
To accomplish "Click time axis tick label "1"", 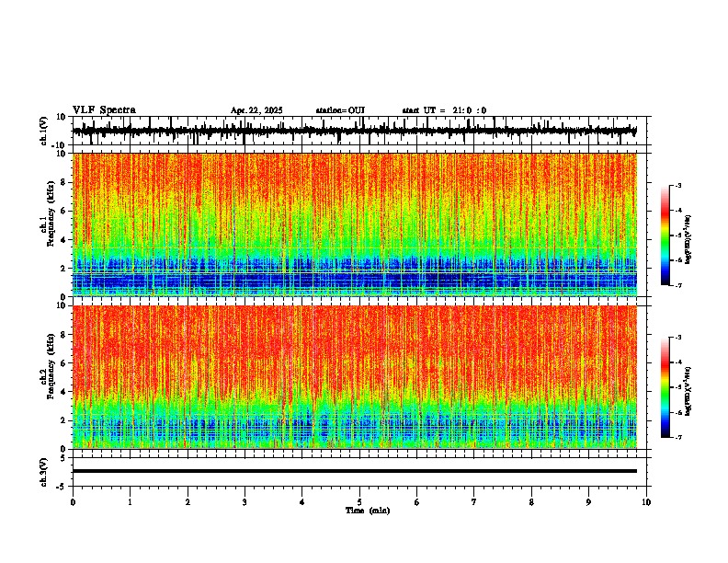I will click(x=130, y=502).
